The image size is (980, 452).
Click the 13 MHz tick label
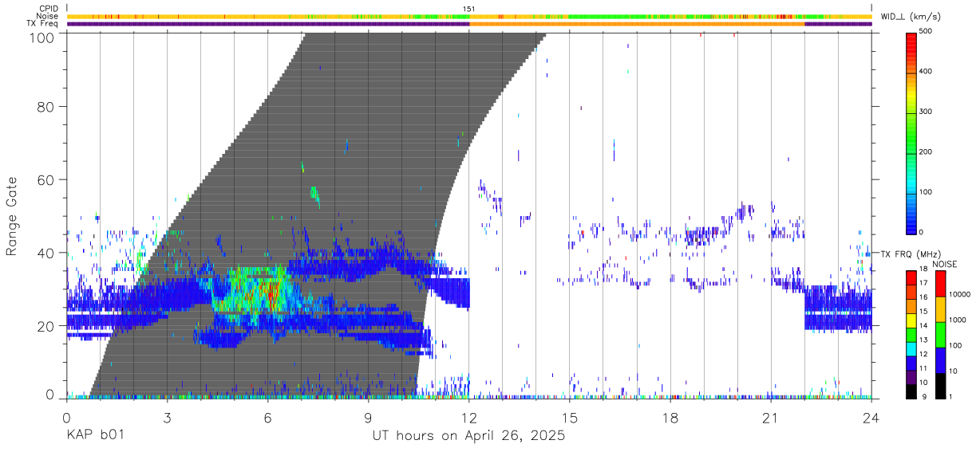[x=923, y=340]
